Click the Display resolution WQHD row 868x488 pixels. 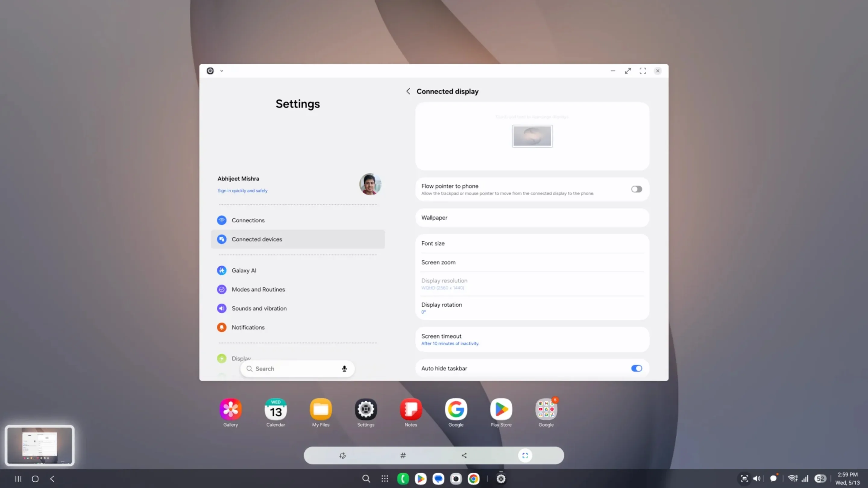coord(532,284)
